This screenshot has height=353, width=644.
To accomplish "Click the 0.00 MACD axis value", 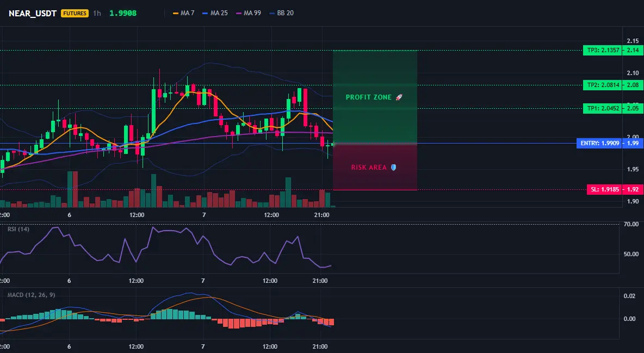I will pyautogui.click(x=629, y=319).
